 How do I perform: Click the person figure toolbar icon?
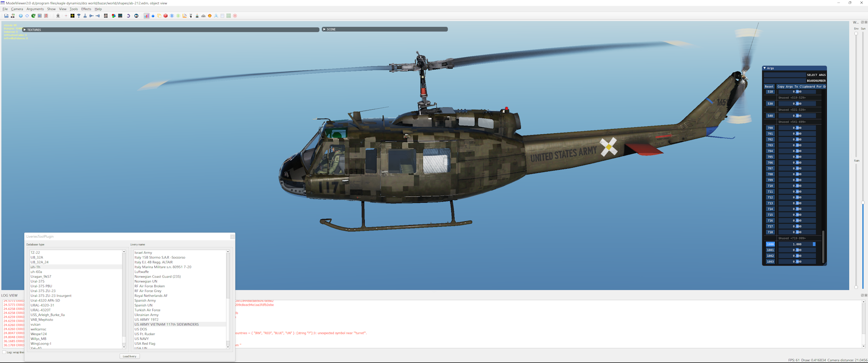point(13,16)
